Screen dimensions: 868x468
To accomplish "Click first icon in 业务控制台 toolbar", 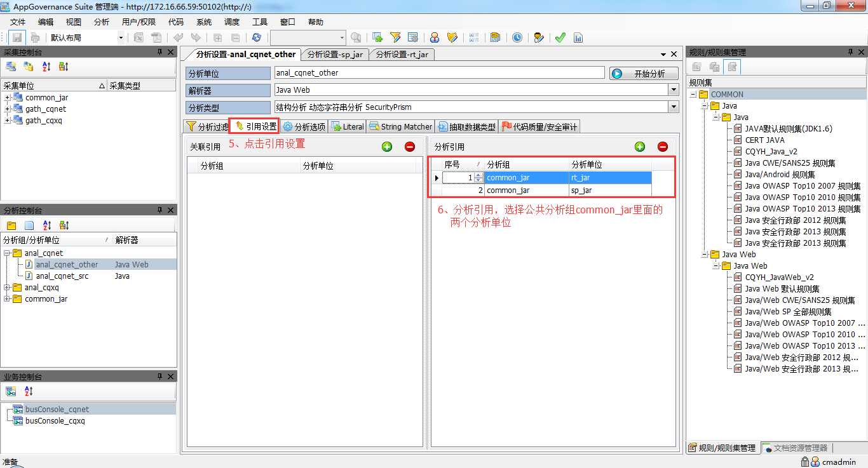I will point(11,391).
